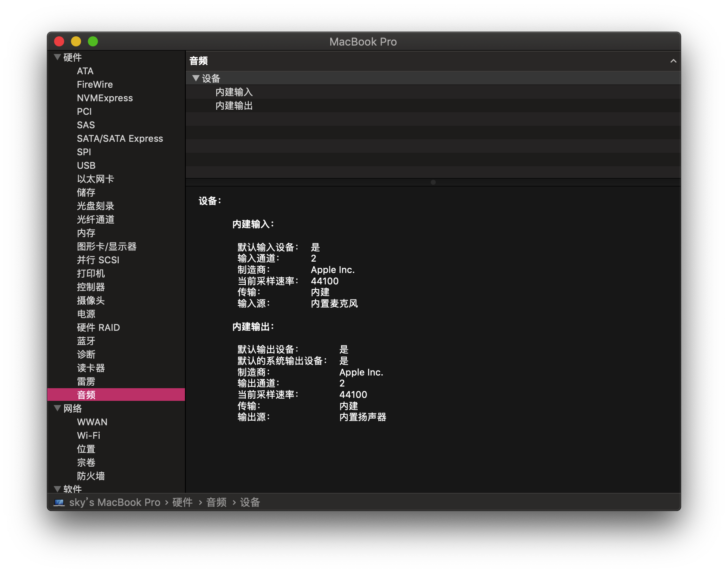
Task: Select 位置 under 网络
Action: [116, 449]
